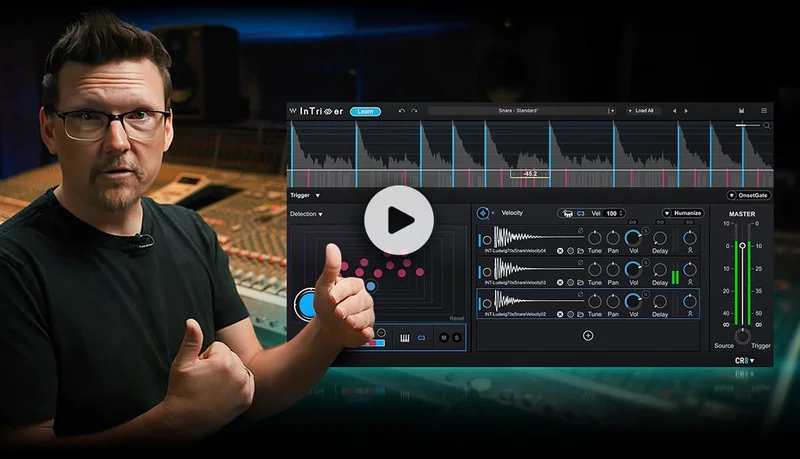Click the person icon on Velocity03 row
Image resolution: width=800 pixels, height=459 pixels.
click(x=690, y=282)
